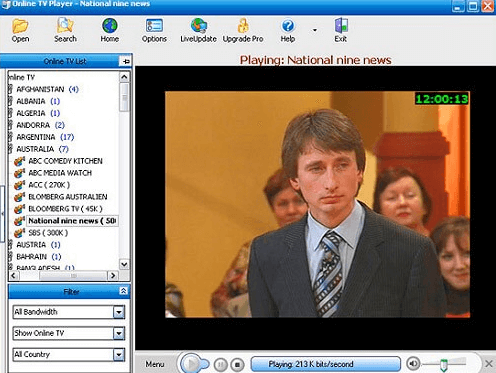This screenshot has width=496, height=373.
Task: Stop the current stream playback
Action: click(x=237, y=364)
